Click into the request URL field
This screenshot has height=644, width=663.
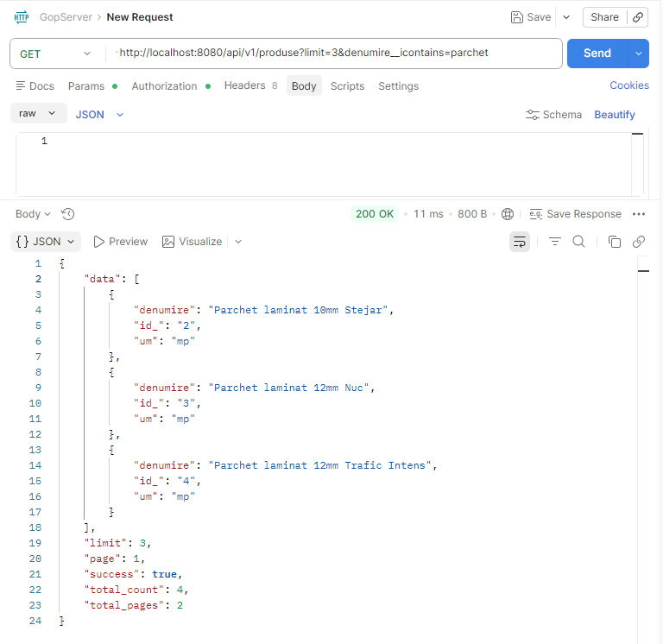(337, 54)
